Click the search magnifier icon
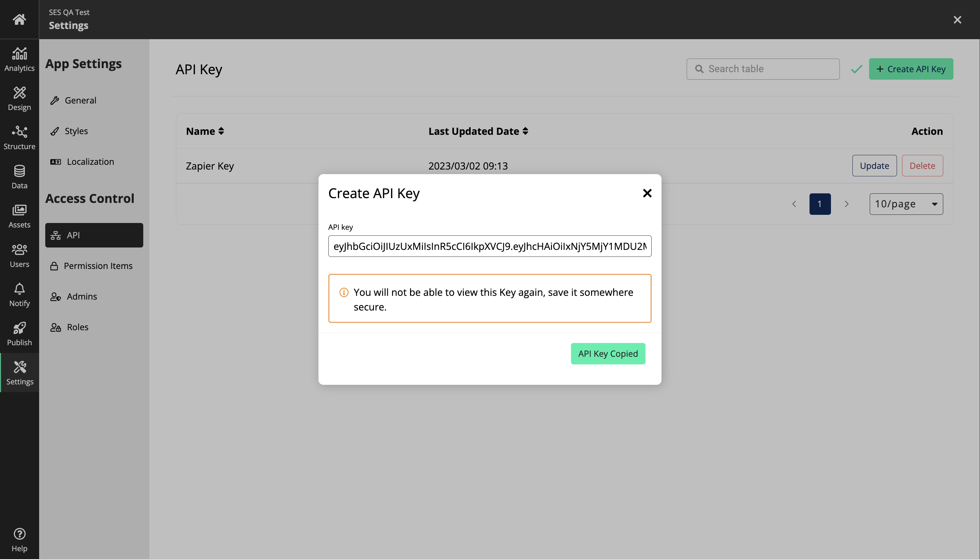 click(x=699, y=69)
